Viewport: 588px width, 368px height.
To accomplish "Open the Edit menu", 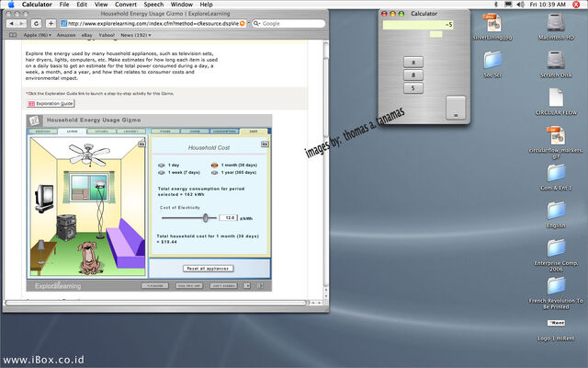I will coord(82,5).
